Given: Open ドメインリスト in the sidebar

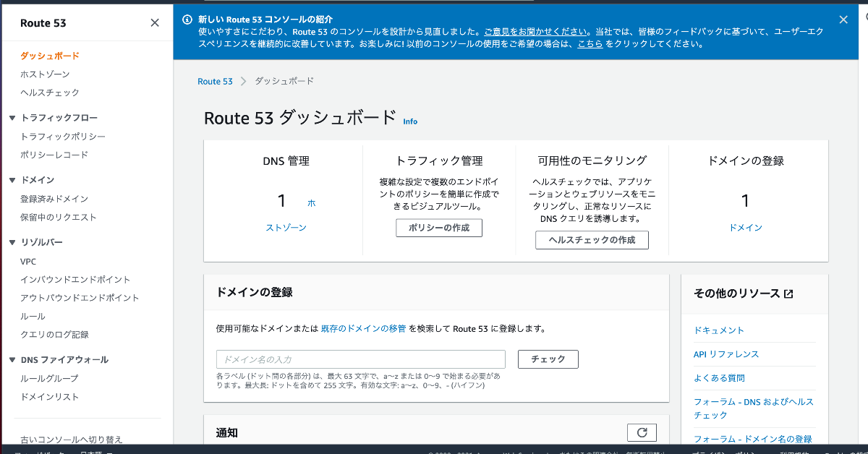Looking at the screenshot, I should [50, 397].
